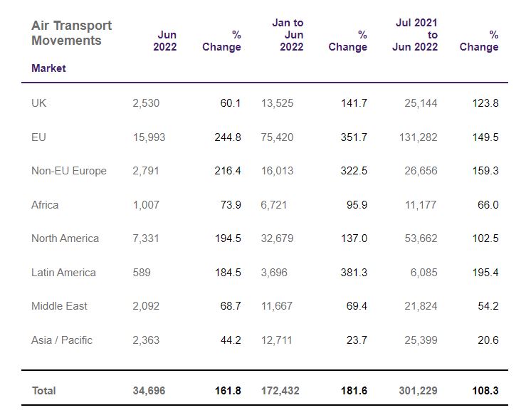The image size is (531, 420).
Task: Click the Jun 2022 column header
Action: coord(165,41)
